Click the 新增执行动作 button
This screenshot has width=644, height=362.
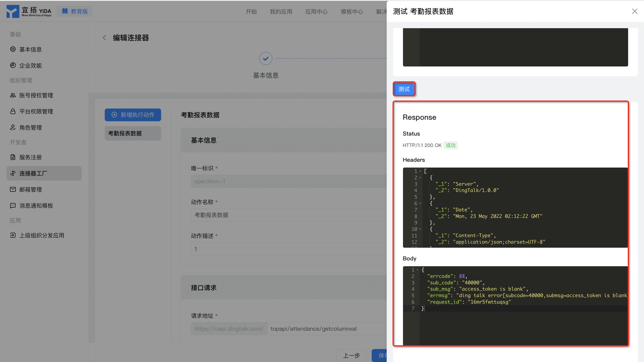tap(133, 115)
